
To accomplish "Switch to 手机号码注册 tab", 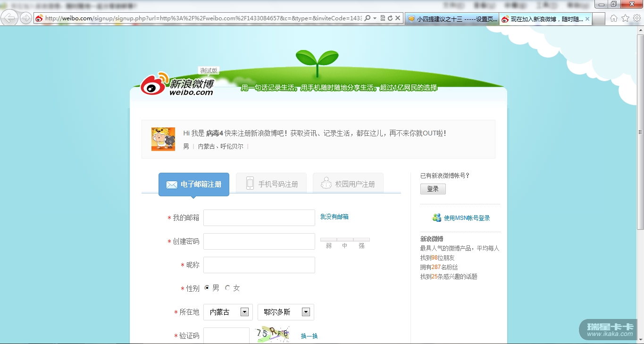I will pyautogui.click(x=271, y=183).
